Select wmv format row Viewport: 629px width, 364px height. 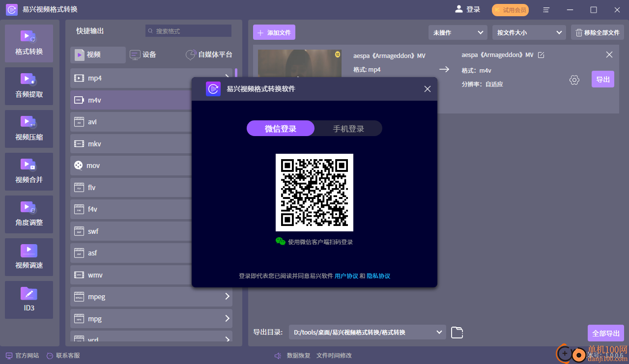(151, 275)
